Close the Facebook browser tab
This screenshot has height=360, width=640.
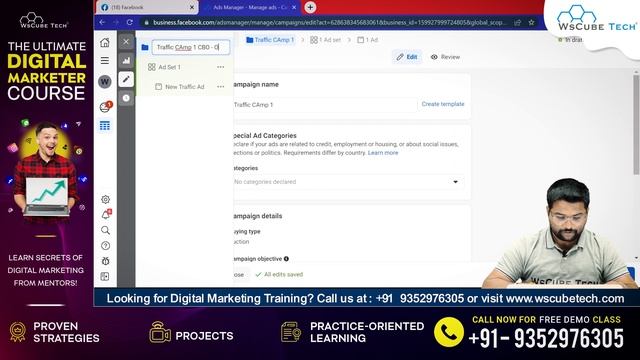point(192,7)
